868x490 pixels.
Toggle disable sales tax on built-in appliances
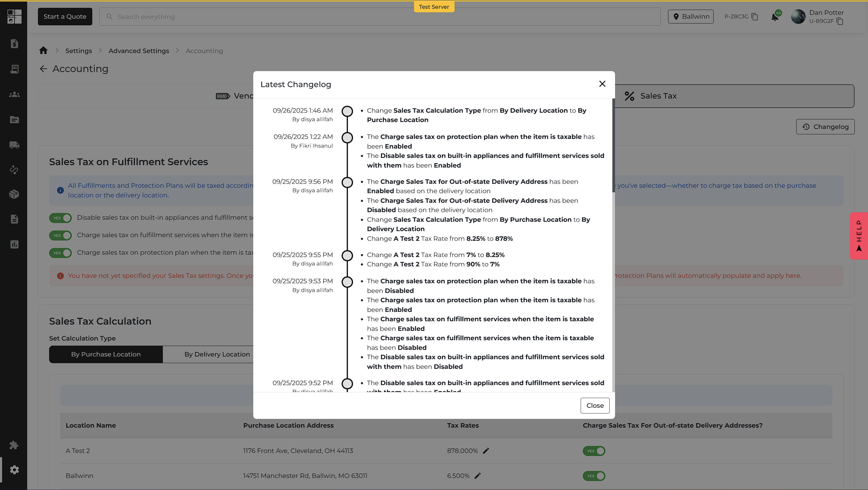tap(61, 218)
